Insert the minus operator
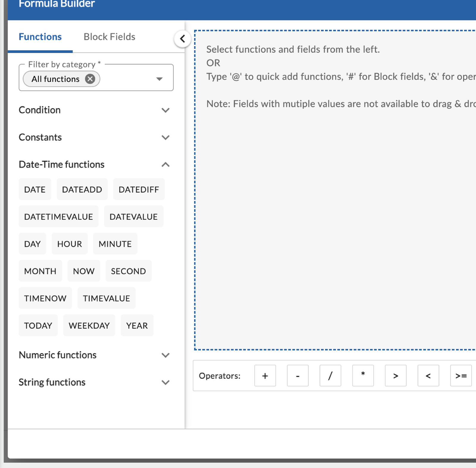The image size is (476, 468). click(298, 376)
